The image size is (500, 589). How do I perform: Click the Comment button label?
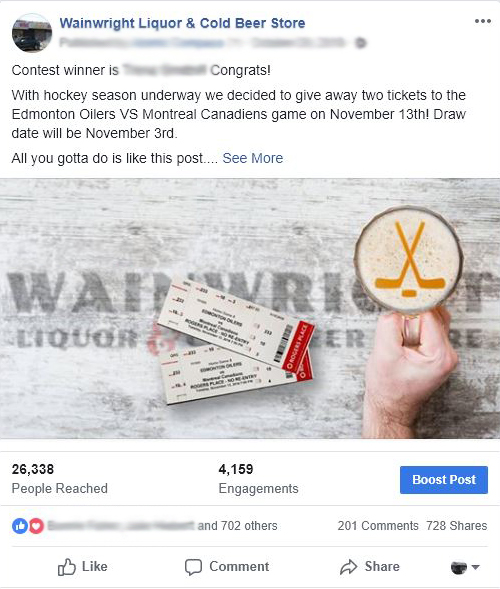(x=239, y=566)
